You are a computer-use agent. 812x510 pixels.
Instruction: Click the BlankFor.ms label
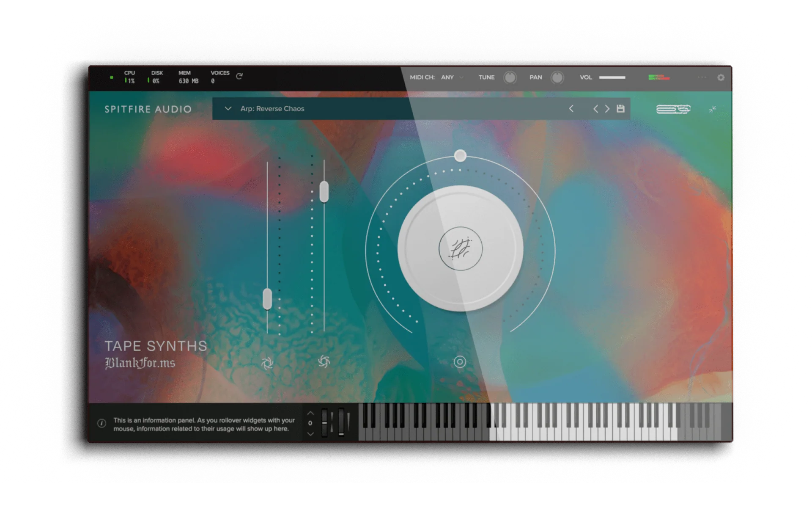pyautogui.click(x=140, y=363)
